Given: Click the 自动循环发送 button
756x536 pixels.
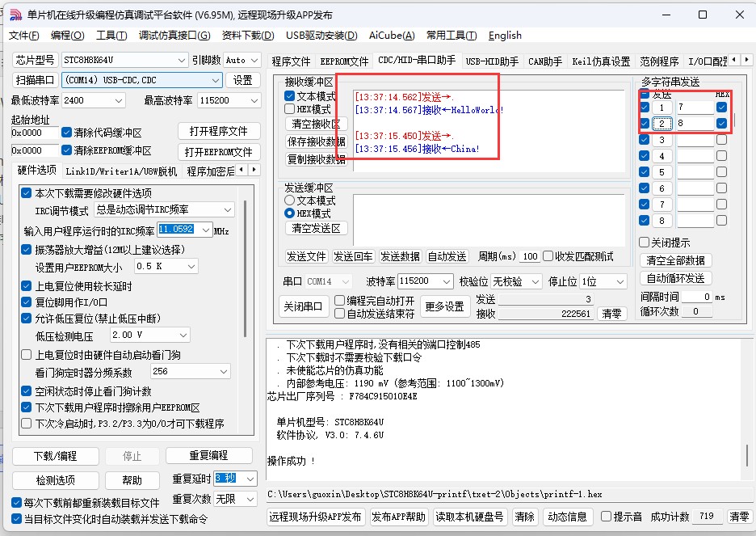Looking at the screenshot, I should click(x=675, y=278).
